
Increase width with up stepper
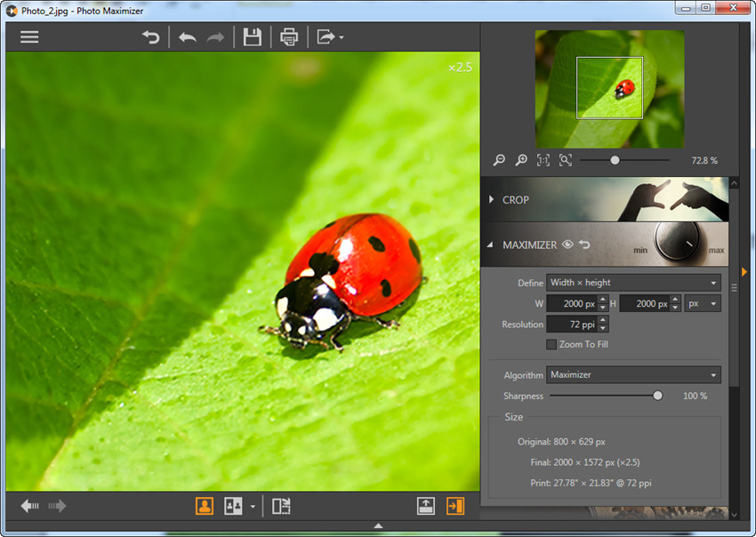click(x=603, y=300)
